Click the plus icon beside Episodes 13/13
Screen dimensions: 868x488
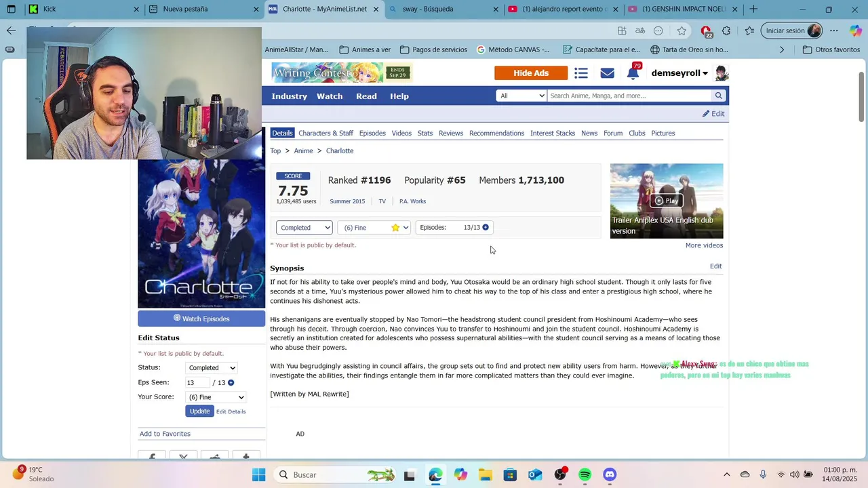pyautogui.click(x=486, y=227)
